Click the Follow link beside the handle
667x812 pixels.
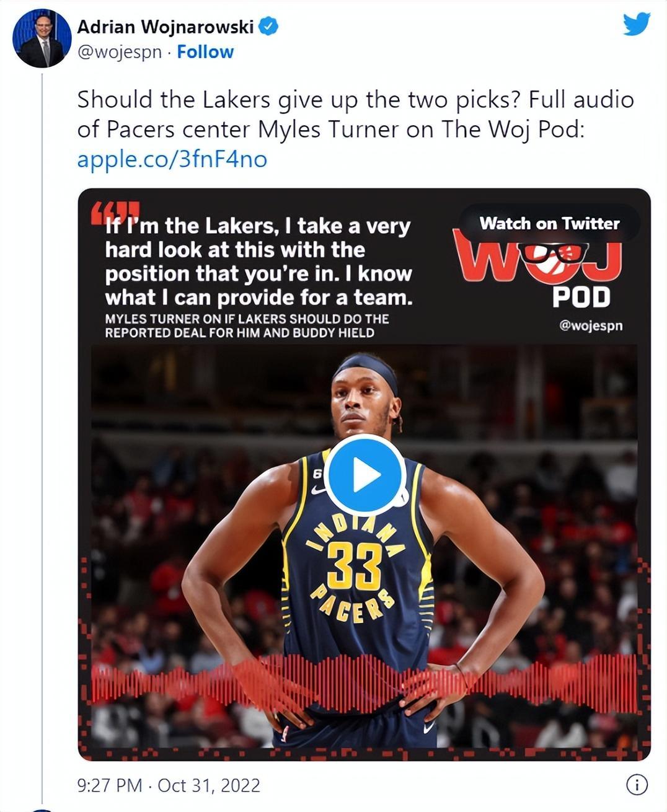coord(205,52)
